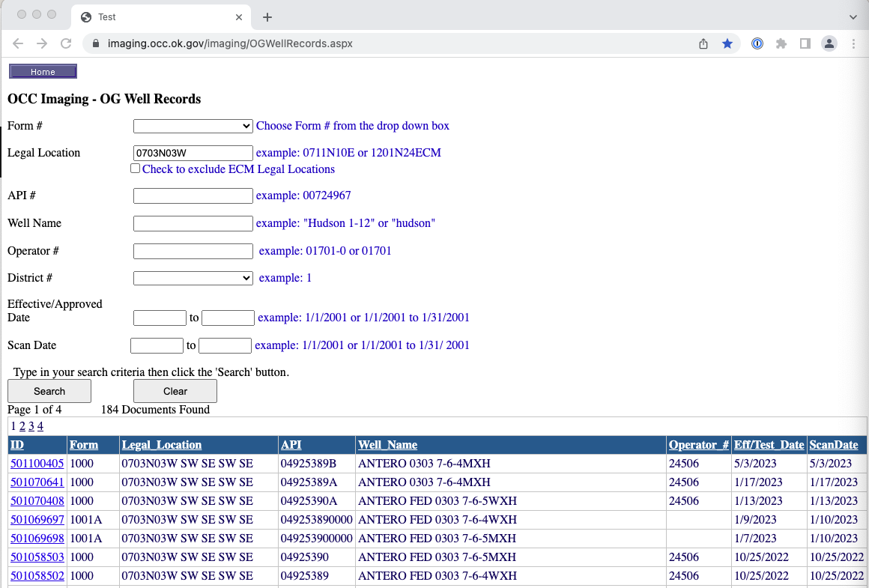This screenshot has height=588, width=869.
Task: Open the Form # dropdown
Action: pos(193,126)
